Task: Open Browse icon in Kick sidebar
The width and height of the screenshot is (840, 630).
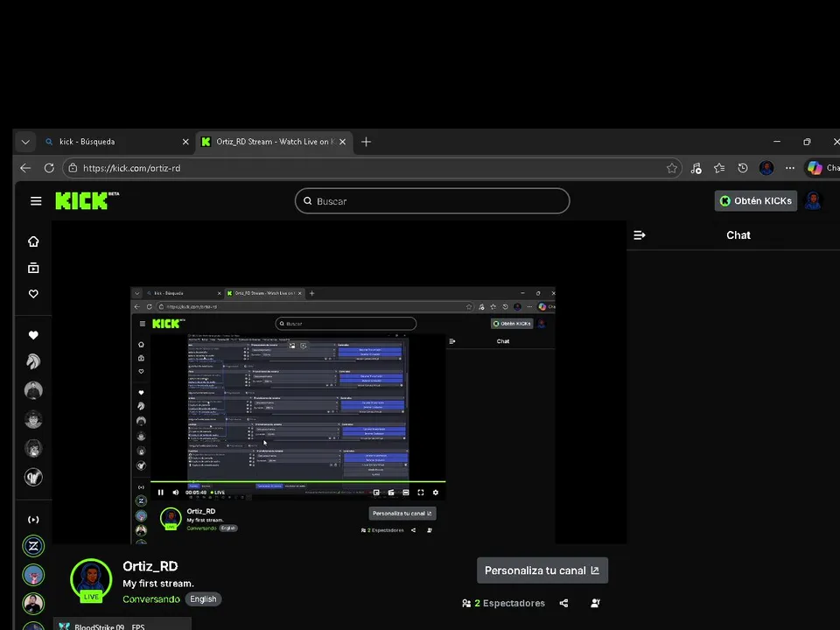Action: [33, 268]
